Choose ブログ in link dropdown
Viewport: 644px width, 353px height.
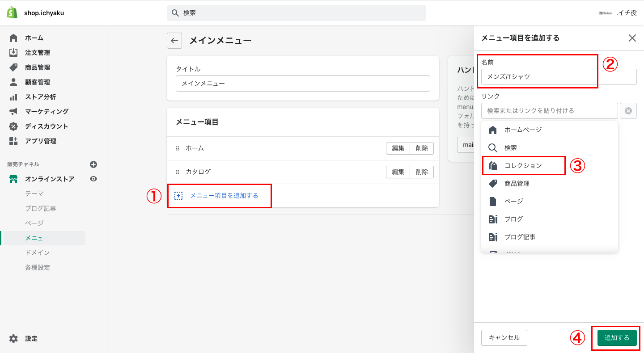click(550, 219)
